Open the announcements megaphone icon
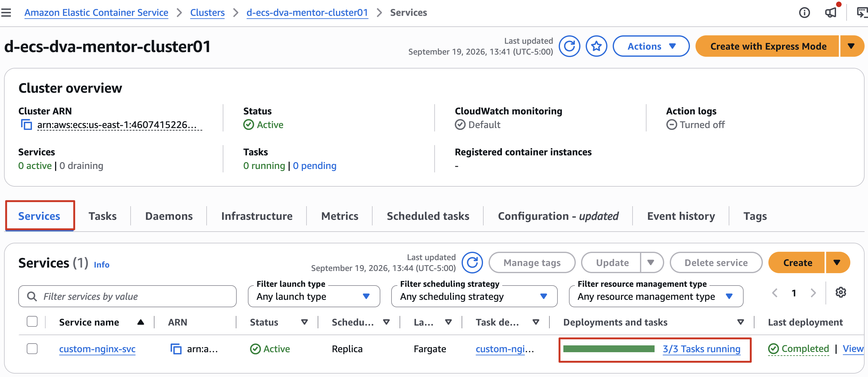Image resolution: width=868 pixels, height=377 pixels. point(830,13)
